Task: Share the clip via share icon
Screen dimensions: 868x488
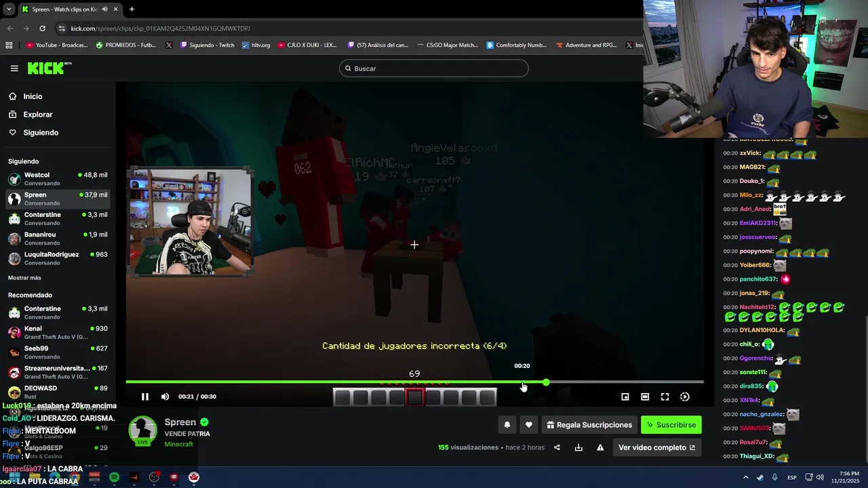Action: tap(557, 447)
